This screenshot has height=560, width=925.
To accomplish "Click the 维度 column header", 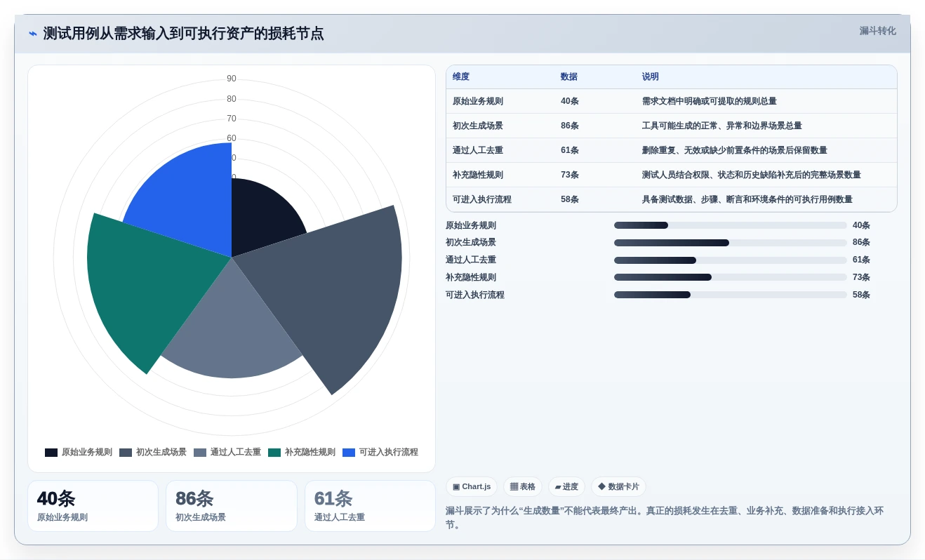I will tap(461, 76).
